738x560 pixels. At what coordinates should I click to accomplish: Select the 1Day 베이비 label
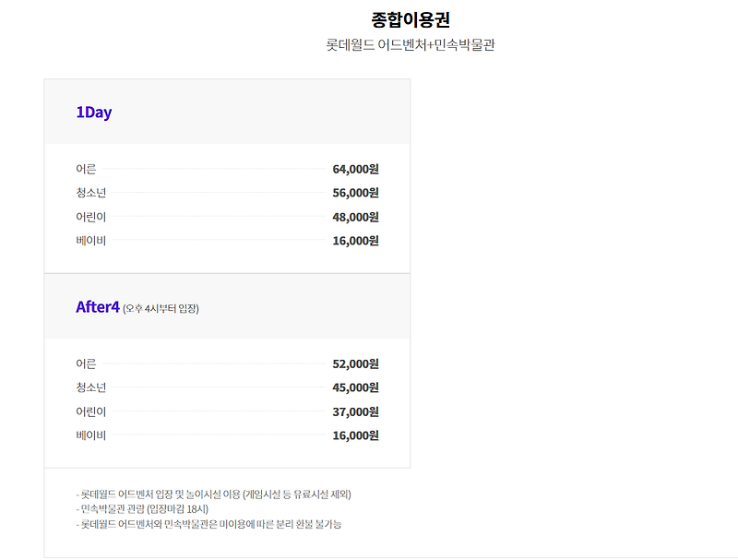point(90,241)
